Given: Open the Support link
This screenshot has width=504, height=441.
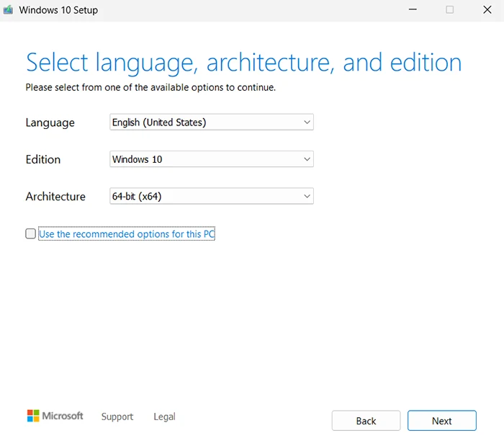Looking at the screenshot, I should [117, 416].
